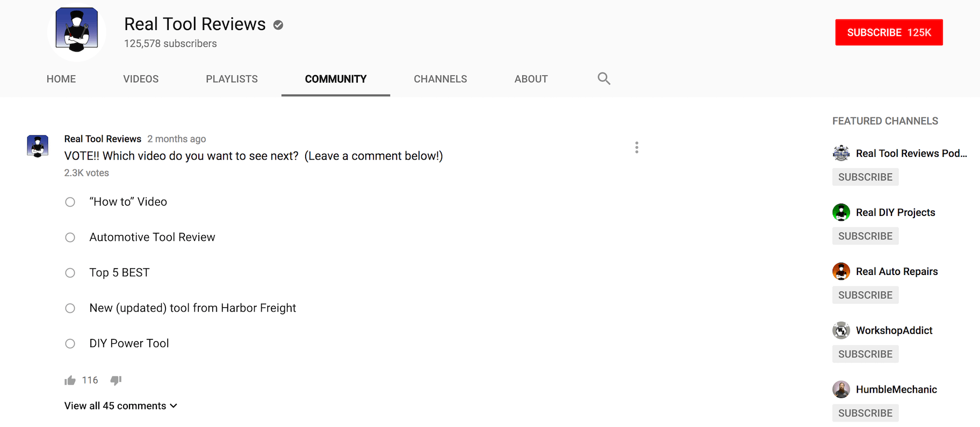980x427 pixels.
Task: Open the Real Auto Repairs channel icon
Action: click(x=841, y=272)
